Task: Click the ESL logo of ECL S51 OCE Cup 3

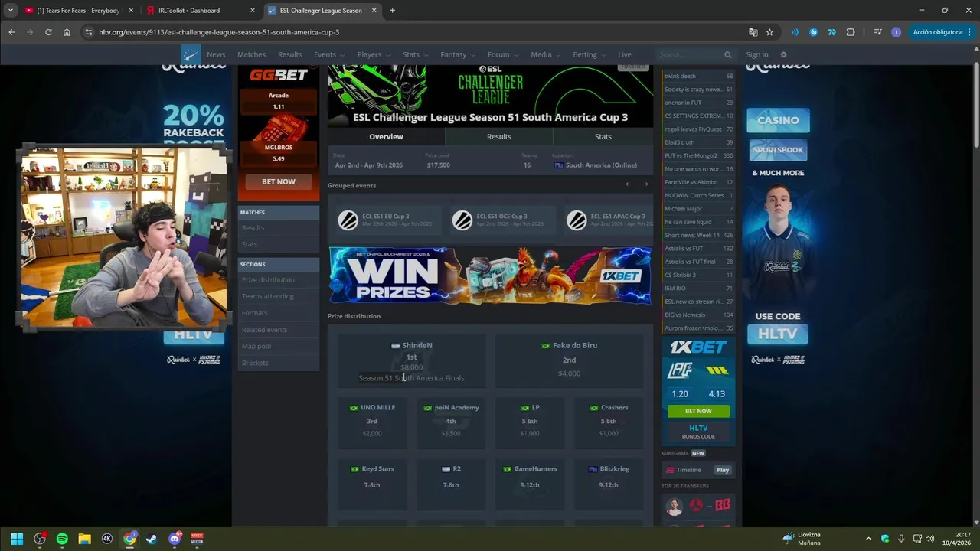Action: 462,220
